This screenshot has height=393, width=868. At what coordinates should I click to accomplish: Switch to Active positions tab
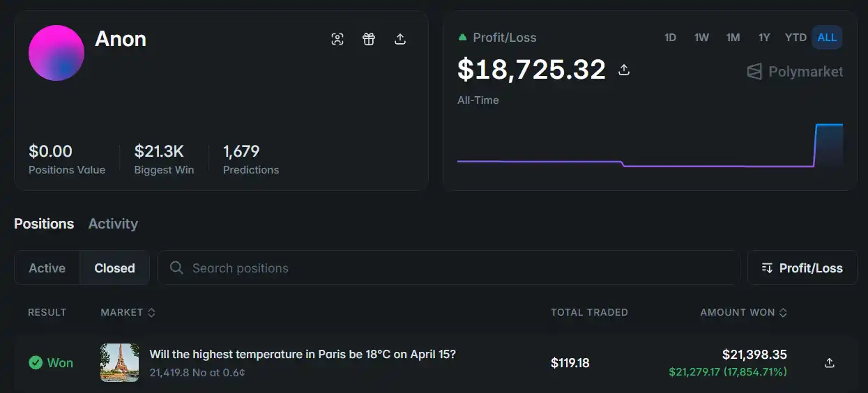(47, 268)
